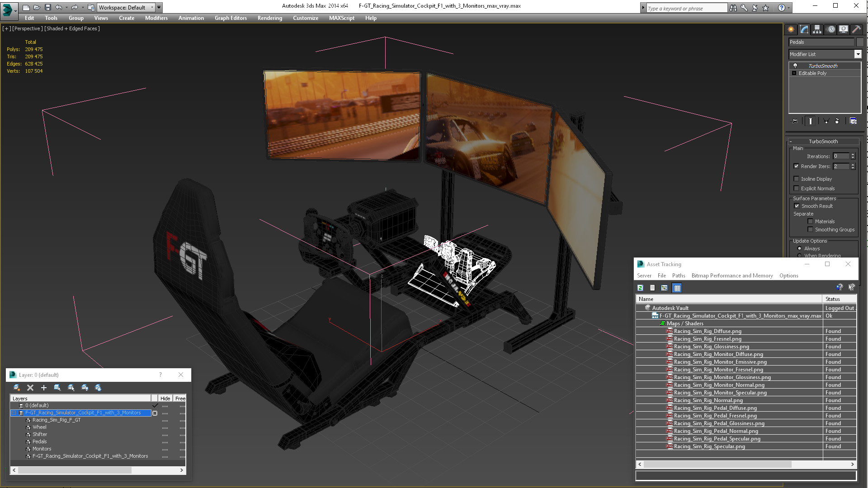
Task: Click Hide/Unhide All Layers icon
Action: coord(85,388)
